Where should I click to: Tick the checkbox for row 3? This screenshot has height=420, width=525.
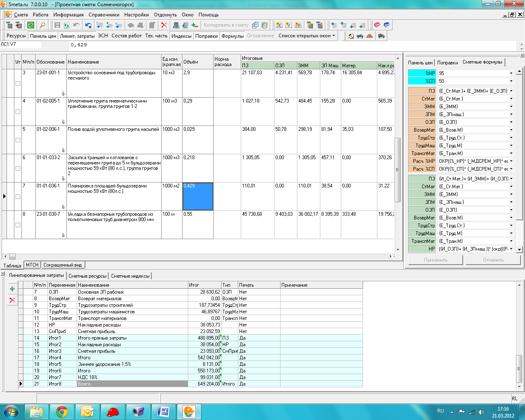click(18, 83)
